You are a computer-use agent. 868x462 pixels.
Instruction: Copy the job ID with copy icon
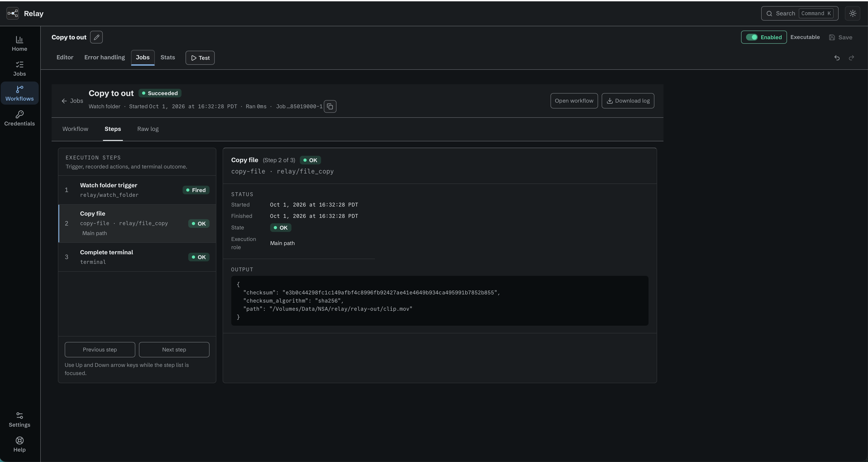[x=330, y=107]
